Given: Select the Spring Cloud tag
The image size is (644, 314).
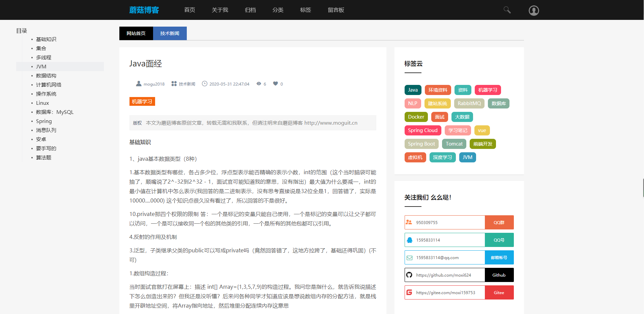Looking at the screenshot, I should [x=423, y=130].
